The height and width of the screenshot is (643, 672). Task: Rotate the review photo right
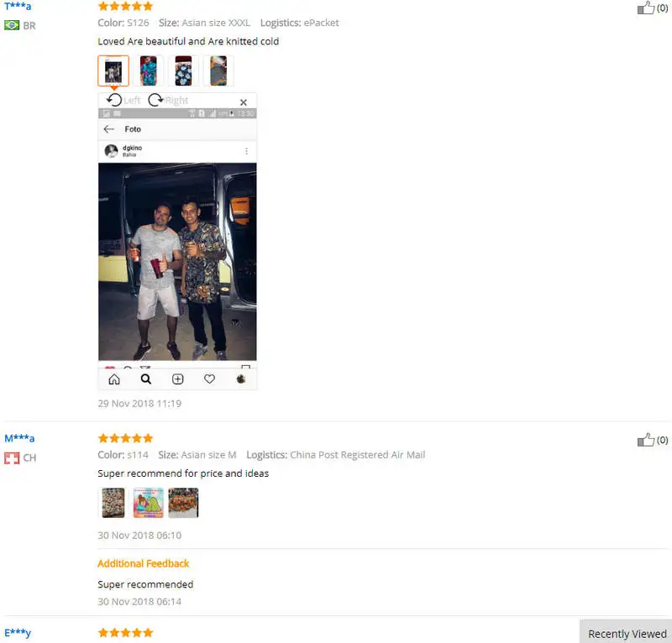point(168,100)
